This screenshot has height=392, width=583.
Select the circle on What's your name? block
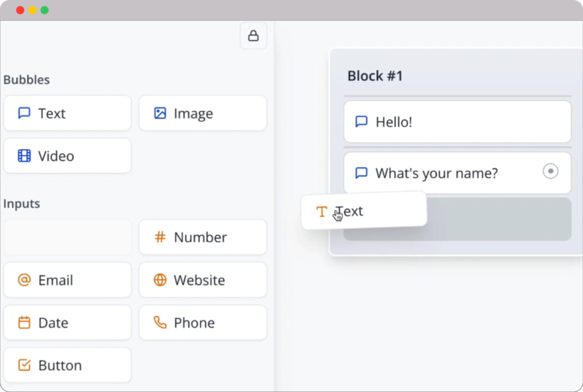click(x=550, y=170)
